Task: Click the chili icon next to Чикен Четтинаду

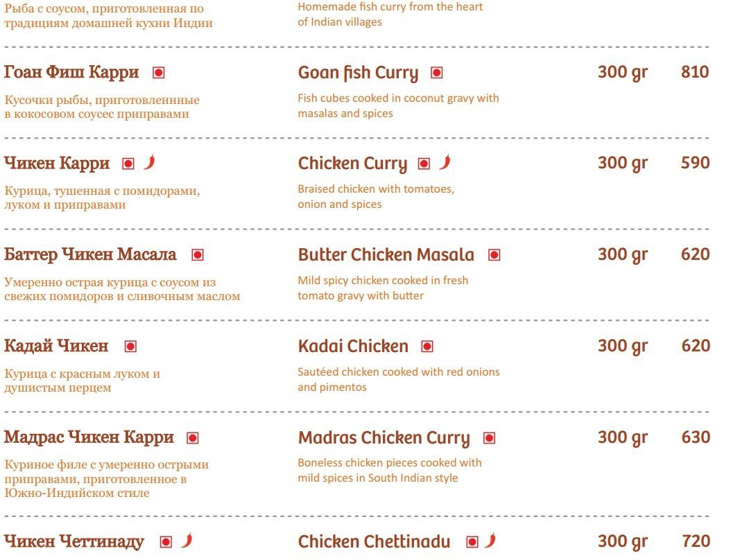Action: pyautogui.click(x=187, y=541)
